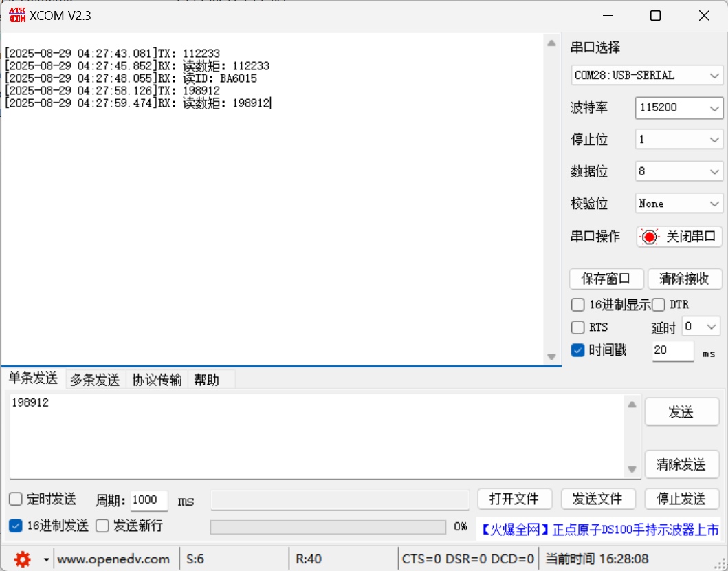Click the CTS=0 DSR=0 DCD=0 status
Viewport: 728px width, 571px height.
click(x=468, y=559)
